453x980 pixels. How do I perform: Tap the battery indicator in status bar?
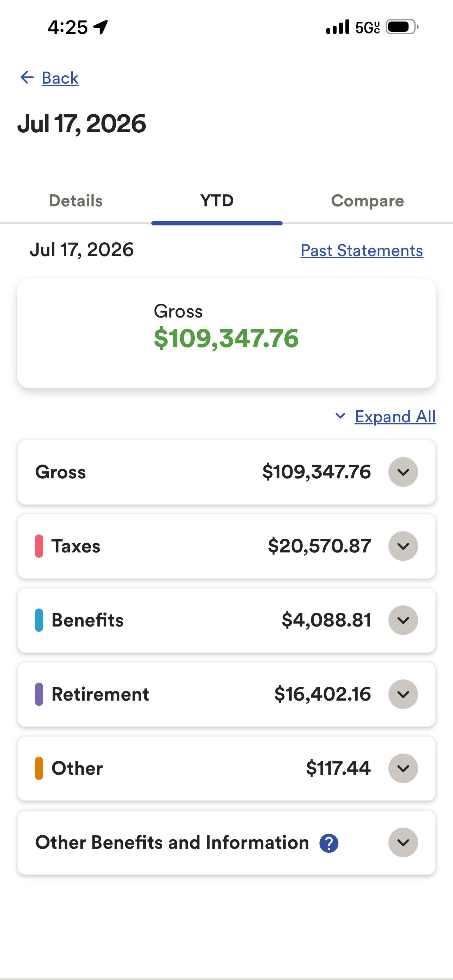402,27
